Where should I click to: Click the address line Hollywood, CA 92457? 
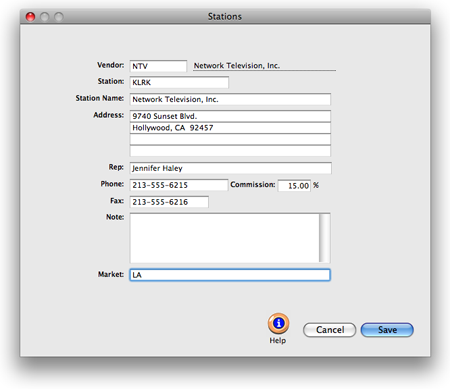[230, 128]
